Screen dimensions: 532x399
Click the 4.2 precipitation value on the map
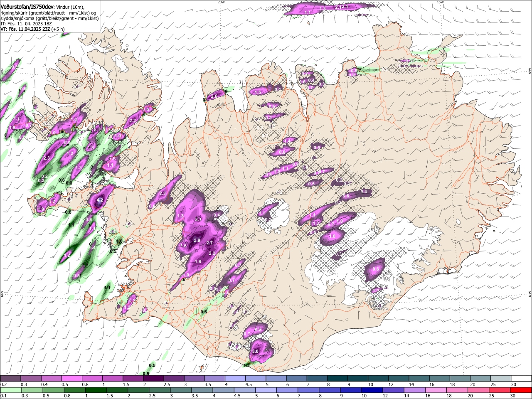[100, 200]
